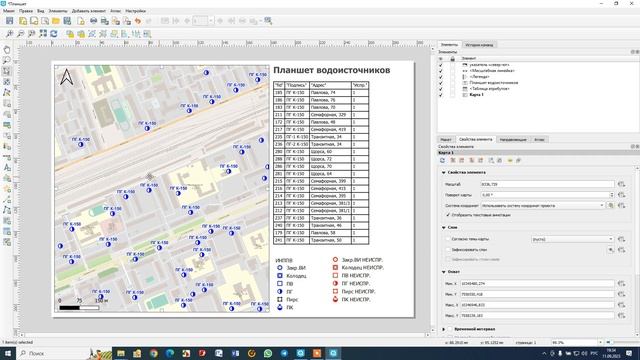Click data-defined override for Мин. X
640x360 pixels.
tap(621, 283)
